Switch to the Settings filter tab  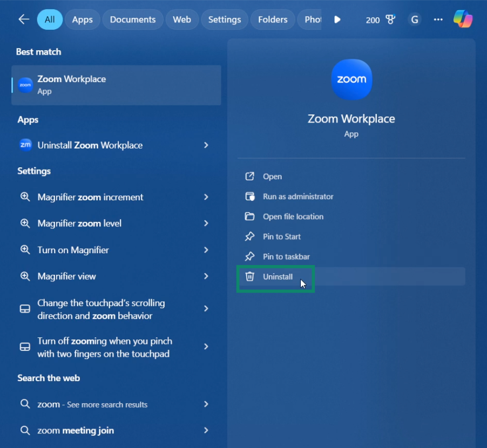coord(225,19)
